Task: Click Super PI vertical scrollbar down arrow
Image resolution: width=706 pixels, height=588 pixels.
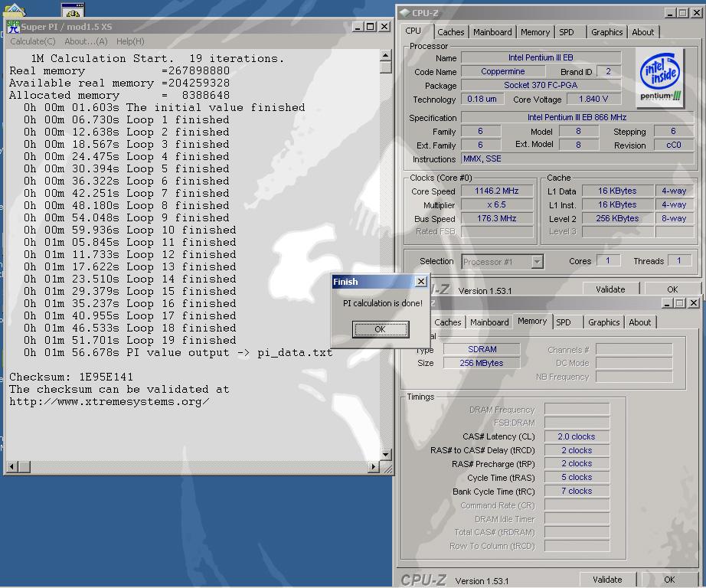Action: (x=385, y=454)
